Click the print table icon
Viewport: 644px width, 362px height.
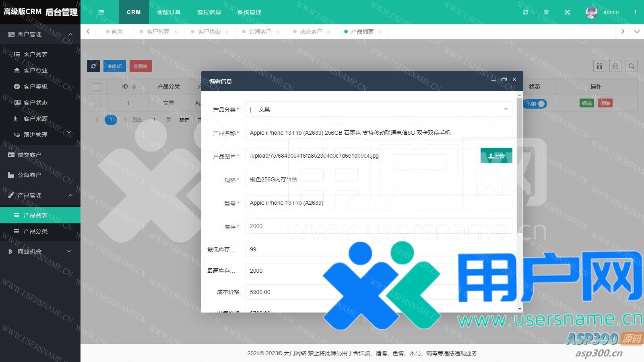[615, 66]
